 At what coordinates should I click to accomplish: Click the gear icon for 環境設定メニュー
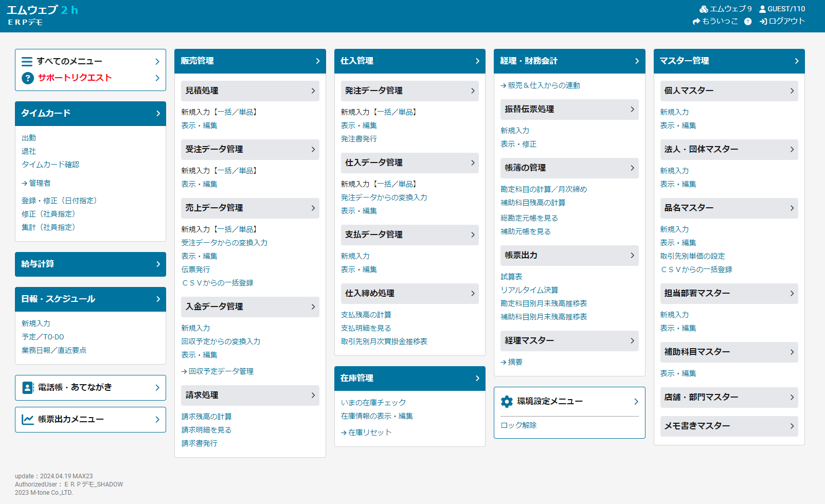point(507,402)
